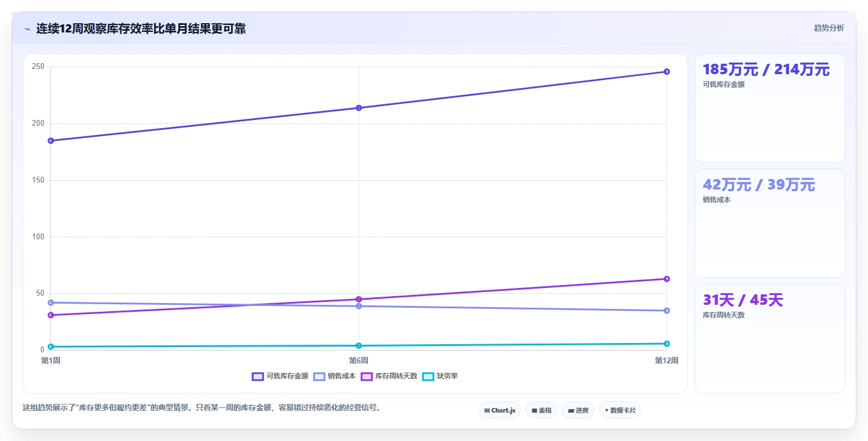Click the 数据卡片 tag button
The height and width of the screenshot is (441, 868).
pos(620,410)
